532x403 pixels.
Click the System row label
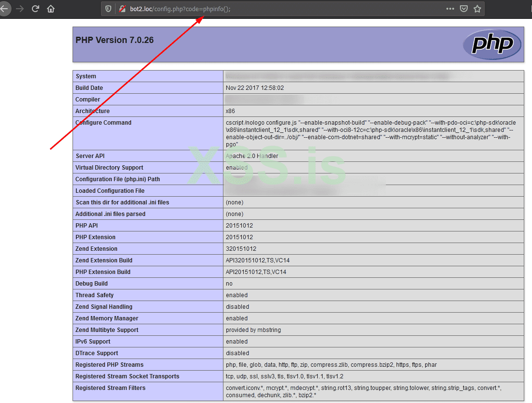tap(86, 76)
